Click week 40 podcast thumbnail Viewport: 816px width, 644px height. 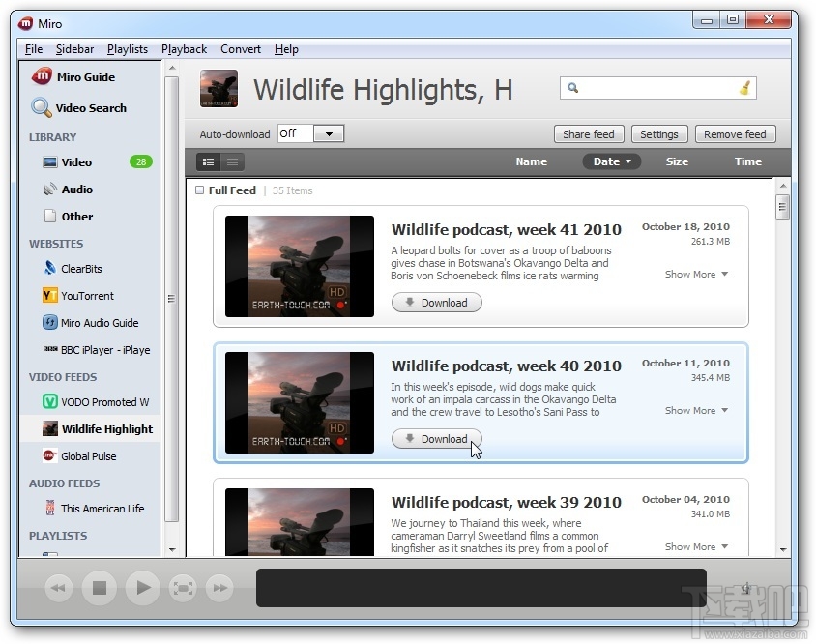(x=300, y=402)
